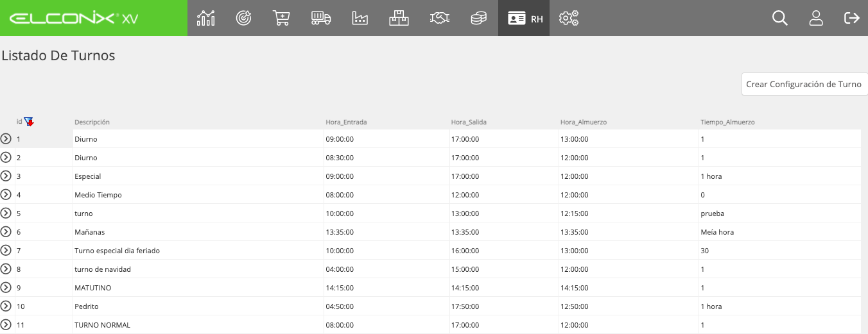
Task: Open the warehouse boxes inventory module
Action: coord(399,18)
